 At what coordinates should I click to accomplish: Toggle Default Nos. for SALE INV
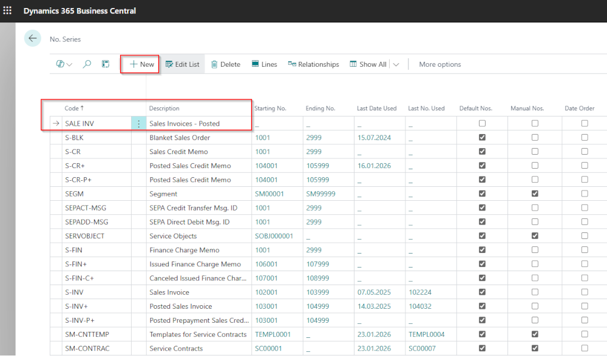click(x=482, y=123)
